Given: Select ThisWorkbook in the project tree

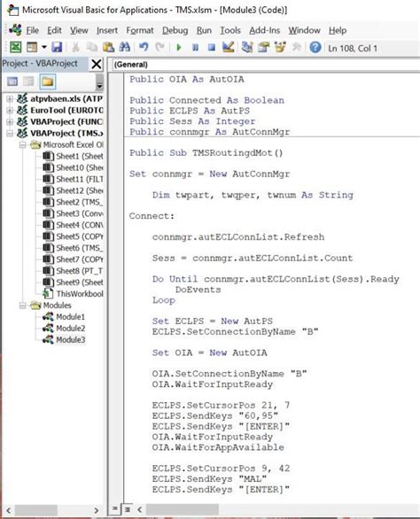Looking at the screenshot, I should (73, 293).
